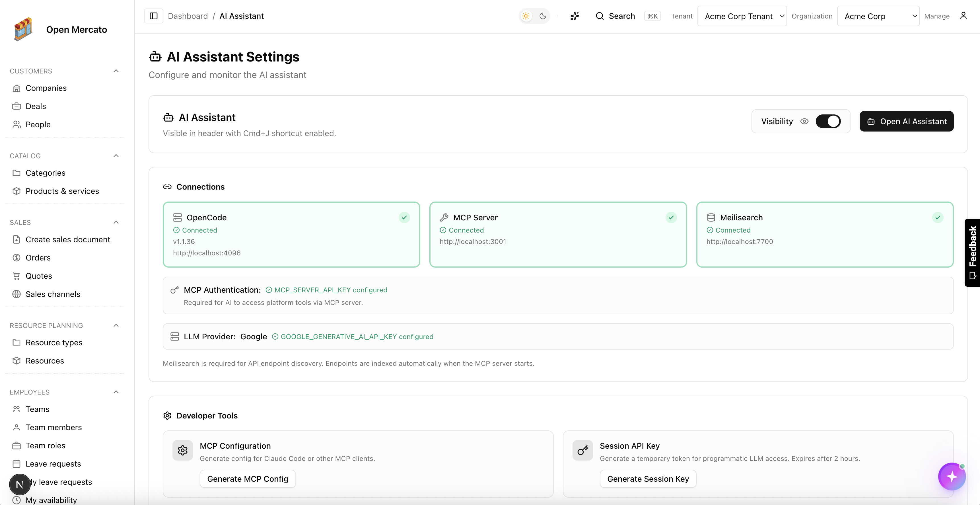Click the Generate MCP Config button

click(x=247, y=478)
